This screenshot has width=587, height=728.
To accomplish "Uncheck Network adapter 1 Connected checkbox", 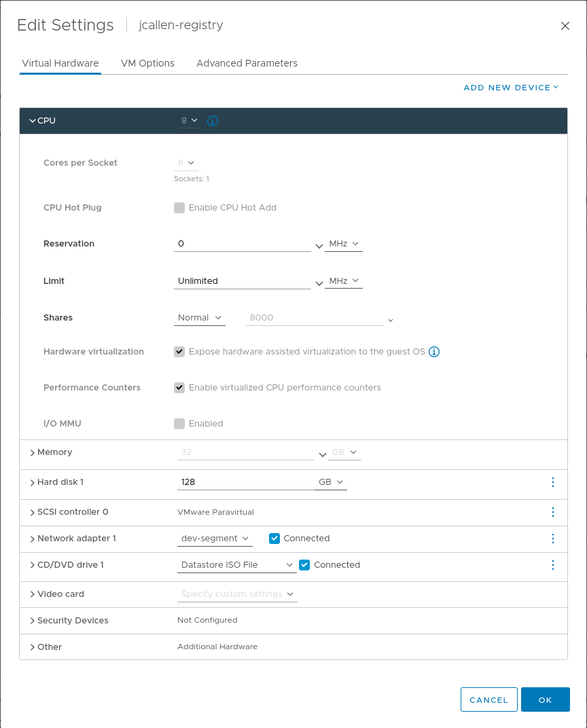I will point(274,539).
